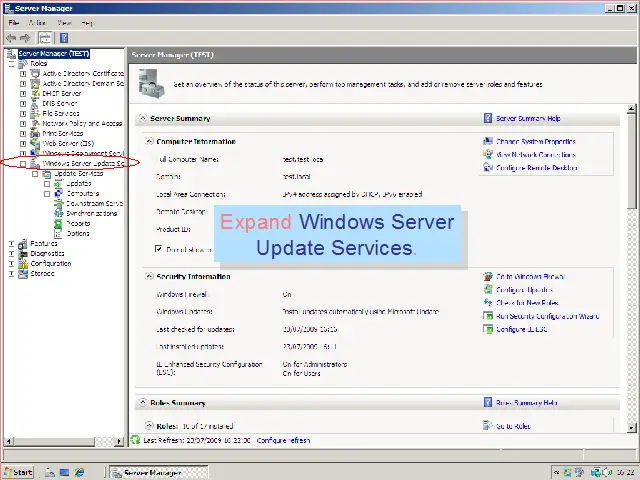Click the Web Server (IIS) icon

pyautogui.click(x=35, y=143)
